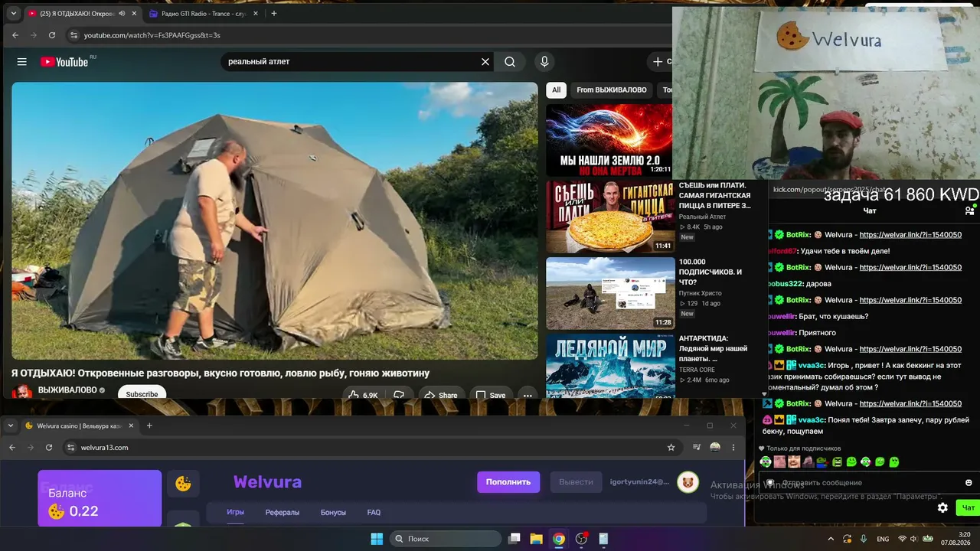Expand tab search list in Welvura window

pyautogui.click(x=11, y=425)
